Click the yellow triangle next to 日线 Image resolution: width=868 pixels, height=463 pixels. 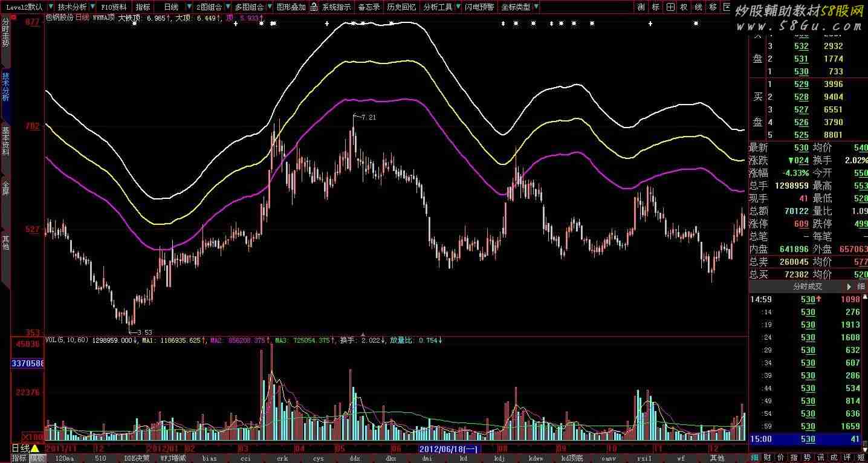click(35, 448)
